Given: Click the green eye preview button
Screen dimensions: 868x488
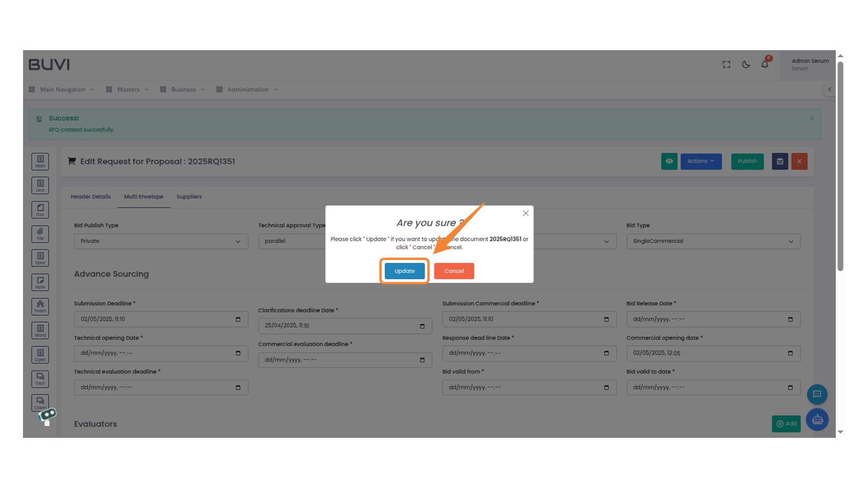Looking at the screenshot, I should tap(669, 161).
